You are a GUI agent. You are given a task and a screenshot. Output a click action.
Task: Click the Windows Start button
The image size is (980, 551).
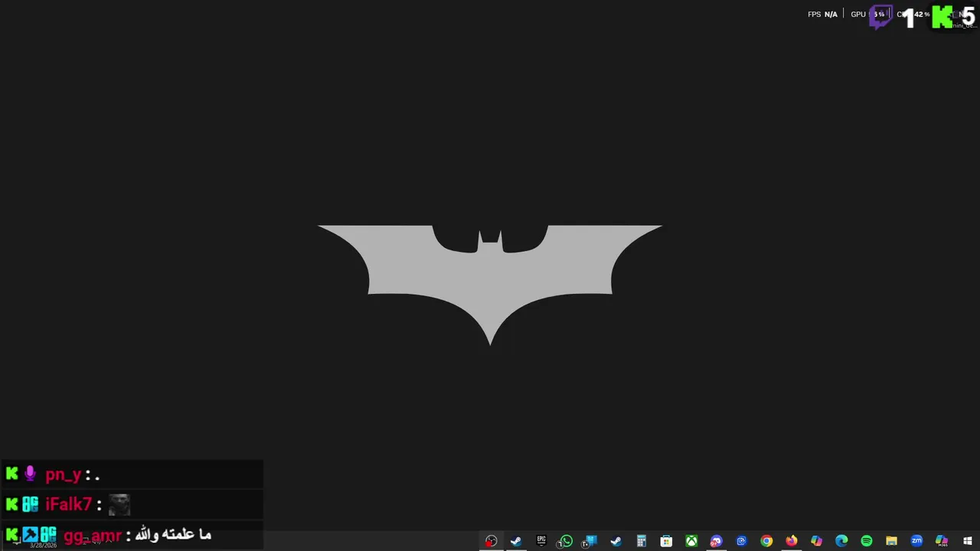point(967,541)
